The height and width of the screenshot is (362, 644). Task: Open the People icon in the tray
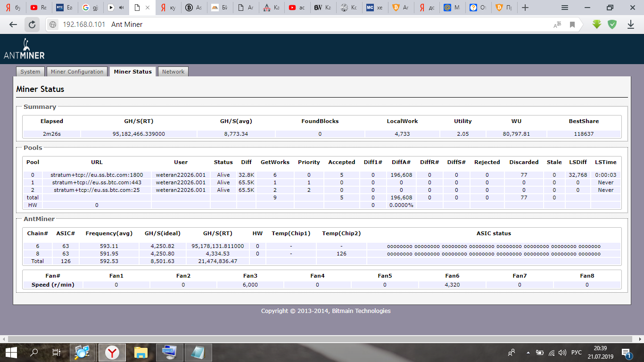[x=511, y=353]
